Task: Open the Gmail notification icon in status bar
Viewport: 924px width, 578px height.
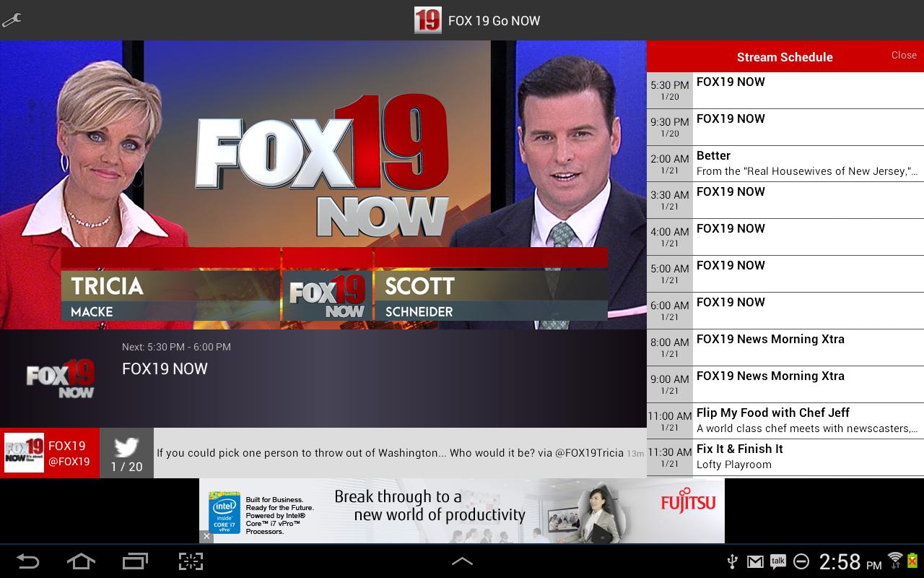Action: point(754,562)
